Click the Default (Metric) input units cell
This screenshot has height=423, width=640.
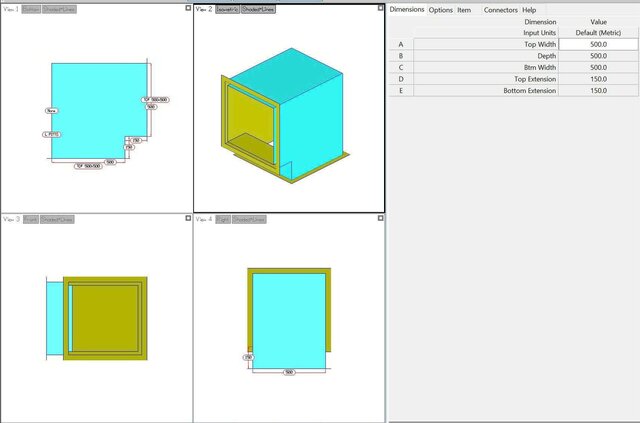598,33
